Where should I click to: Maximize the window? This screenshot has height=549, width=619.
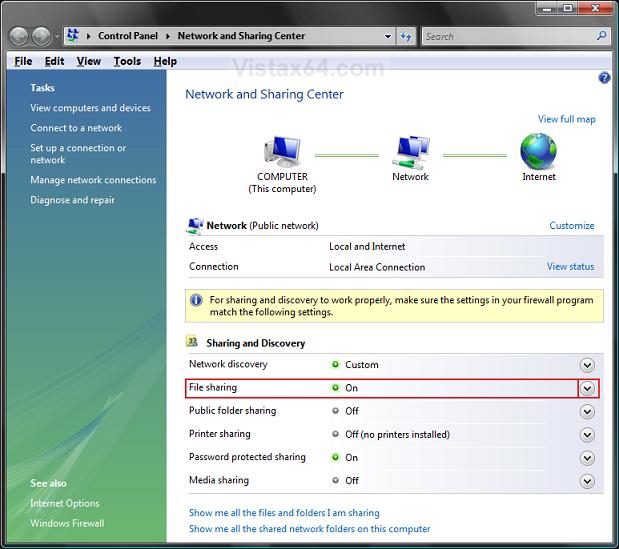point(568,8)
